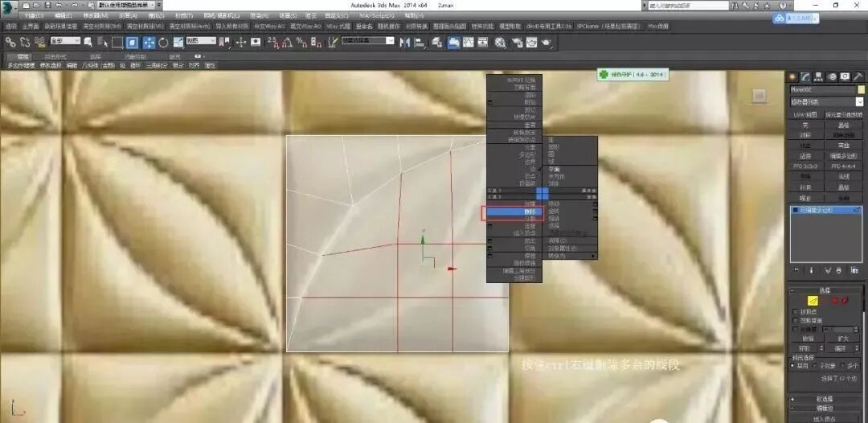The image size is (868, 423).
Task: Click the Use Pivot Point Center icon
Action: click(225, 42)
